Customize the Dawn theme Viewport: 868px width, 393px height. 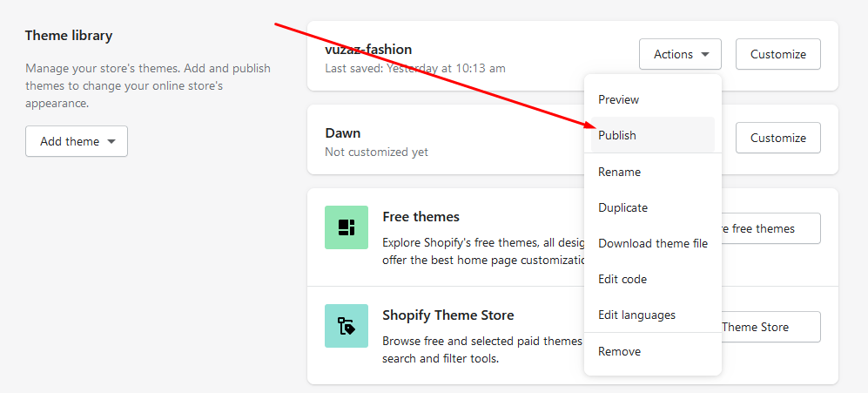pyautogui.click(x=777, y=138)
